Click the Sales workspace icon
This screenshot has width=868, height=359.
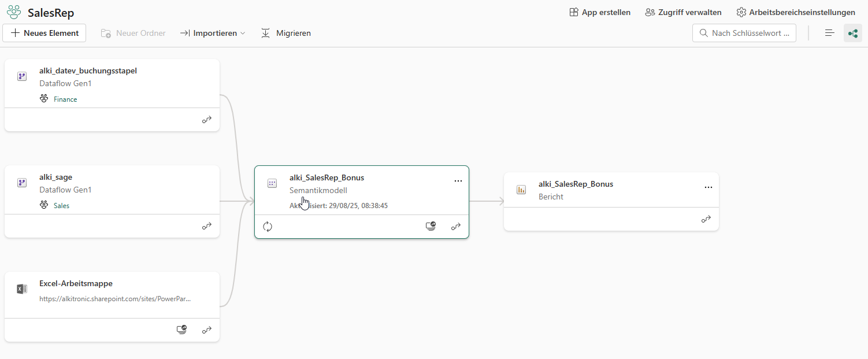click(44, 205)
